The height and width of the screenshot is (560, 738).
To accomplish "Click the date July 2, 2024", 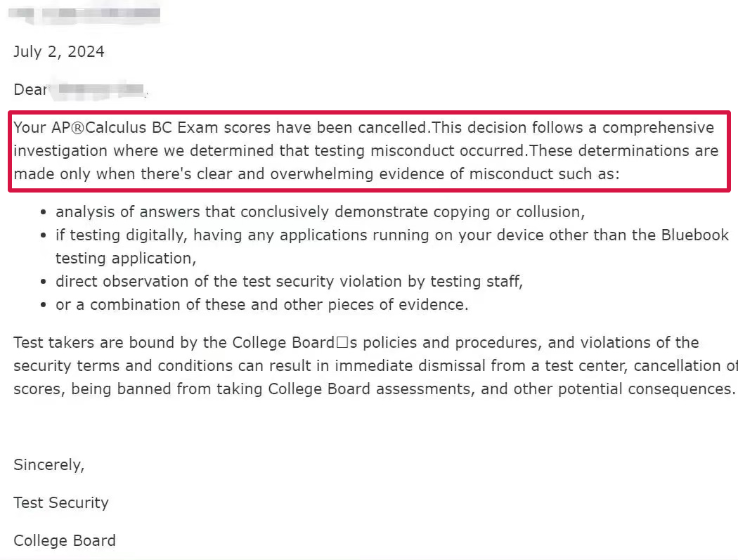I will click(59, 52).
